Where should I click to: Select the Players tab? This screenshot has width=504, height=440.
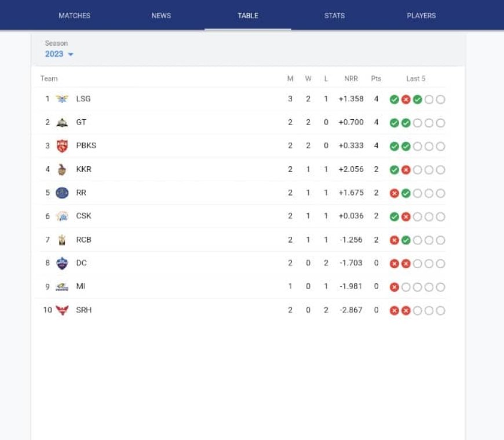[x=421, y=16]
